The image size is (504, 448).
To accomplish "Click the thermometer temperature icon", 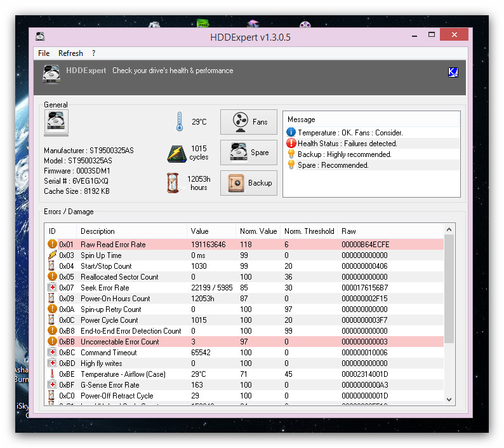I will point(180,121).
